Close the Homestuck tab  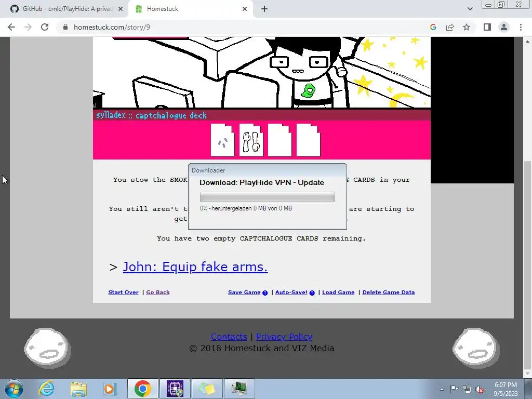245,9
